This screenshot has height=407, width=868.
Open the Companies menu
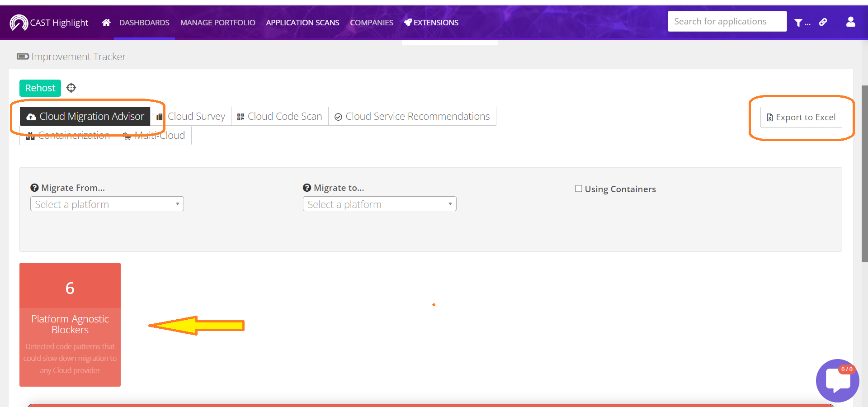click(372, 23)
